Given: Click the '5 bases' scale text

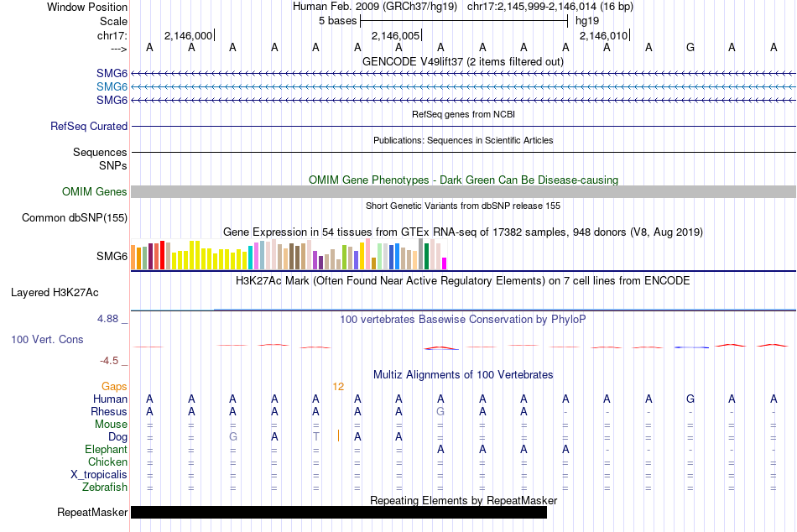Looking at the screenshot, I should (337, 21).
